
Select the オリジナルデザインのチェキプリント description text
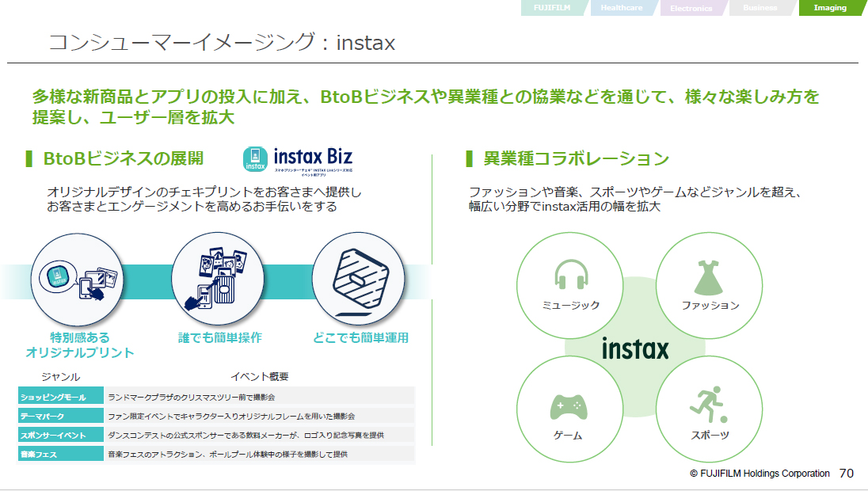(204, 200)
